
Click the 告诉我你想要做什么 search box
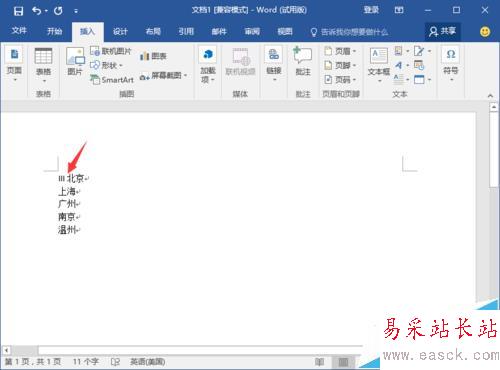coord(349,32)
